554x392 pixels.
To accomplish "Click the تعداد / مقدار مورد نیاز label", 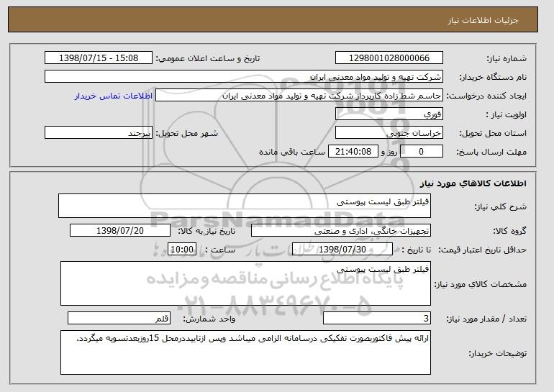I will 486,319.
